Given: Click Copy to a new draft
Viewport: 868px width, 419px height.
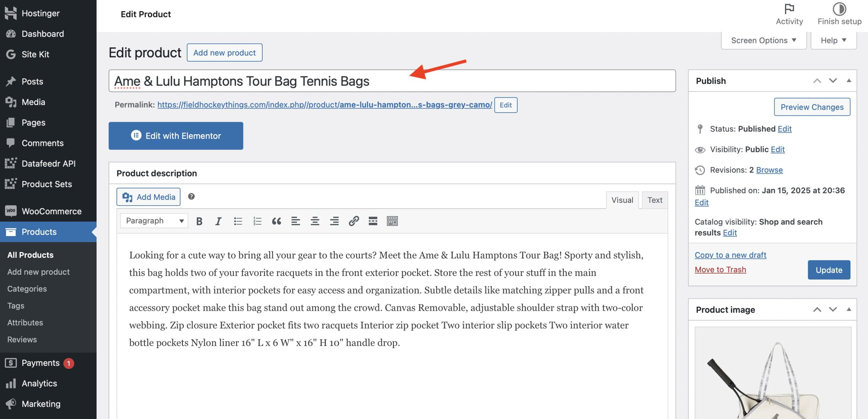Looking at the screenshot, I should tap(730, 255).
